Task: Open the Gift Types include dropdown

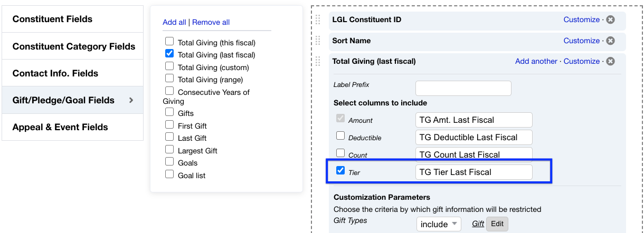Action: pyautogui.click(x=439, y=224)
